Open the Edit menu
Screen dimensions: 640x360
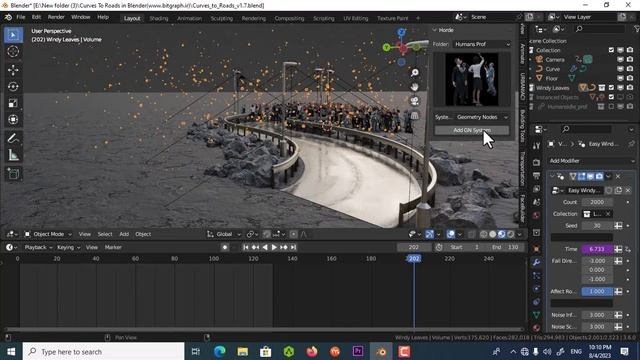36,17
